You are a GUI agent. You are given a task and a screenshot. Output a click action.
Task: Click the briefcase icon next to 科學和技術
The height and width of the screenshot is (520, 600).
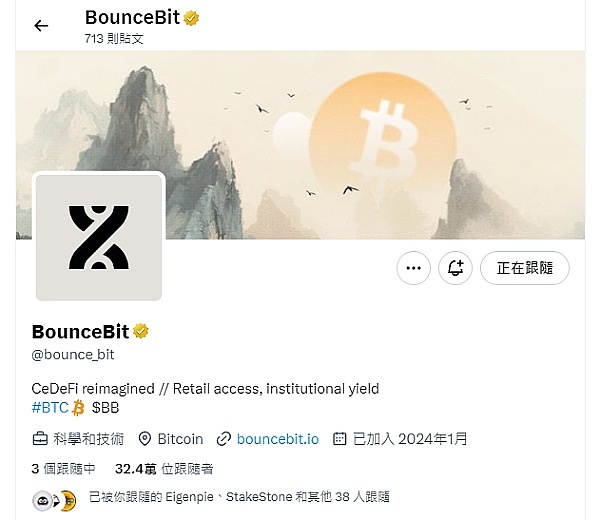40,439
